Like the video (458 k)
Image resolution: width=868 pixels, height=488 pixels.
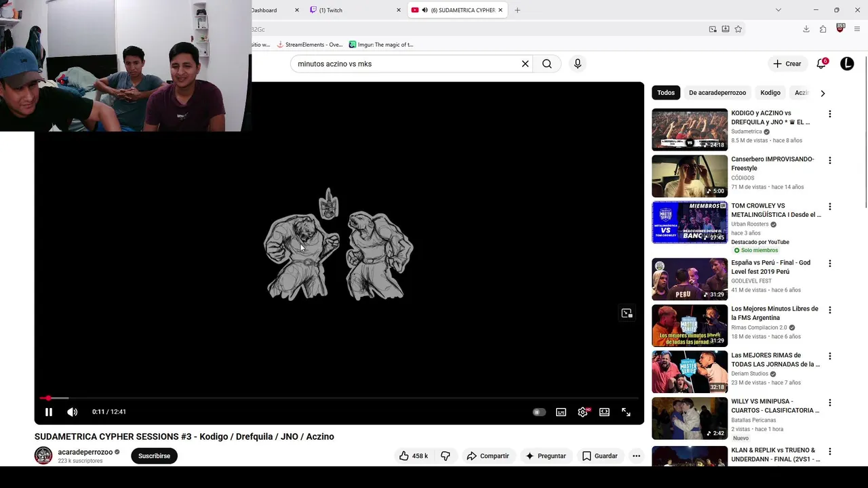point(414,456)
